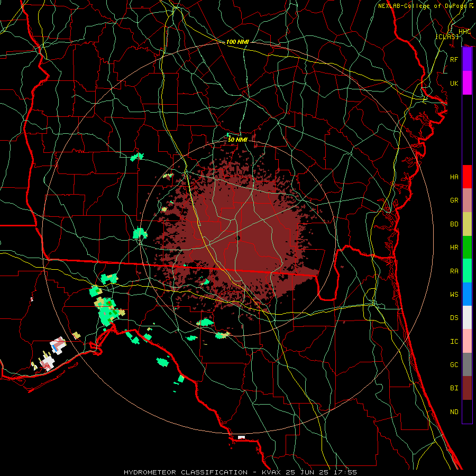Click the WS blue legend swatch
The width and height of the screenshot is (476, 476).
tap(467, 294)
